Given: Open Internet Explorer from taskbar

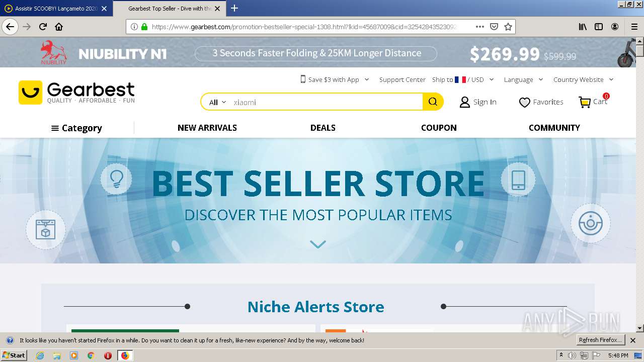Looking at the screenshot, I should (40, 355).
